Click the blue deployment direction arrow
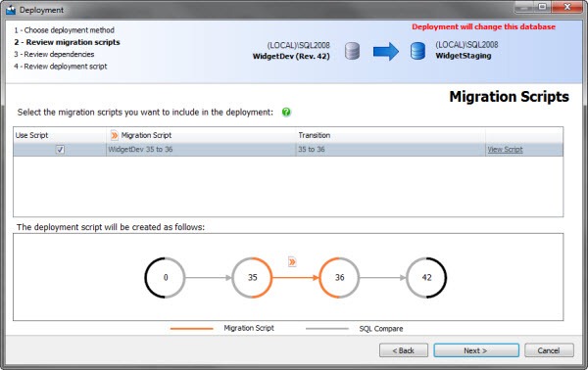The height and width of the screenshot is (370, 588). [386, 51]
